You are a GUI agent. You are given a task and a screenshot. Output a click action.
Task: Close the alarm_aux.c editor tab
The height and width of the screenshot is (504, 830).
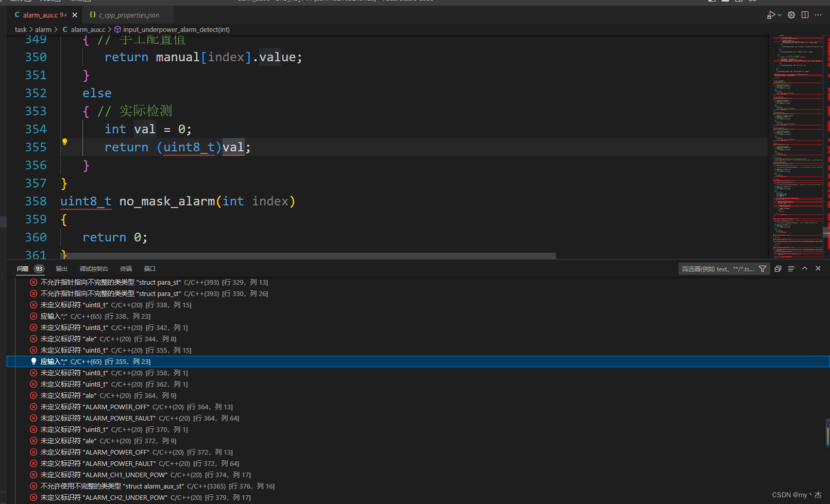[x=75, y=15]
